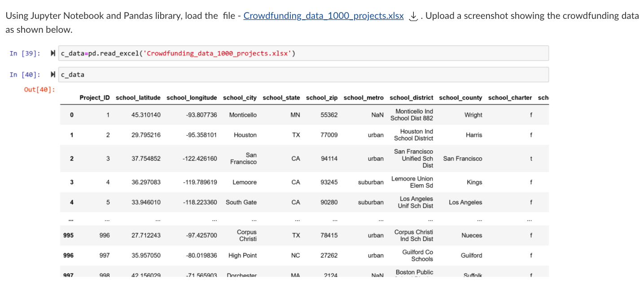Click latitude value 27.712243
The height and width of the screenshot is (288, 644).
pyautogui.click(x=146, y=236)
